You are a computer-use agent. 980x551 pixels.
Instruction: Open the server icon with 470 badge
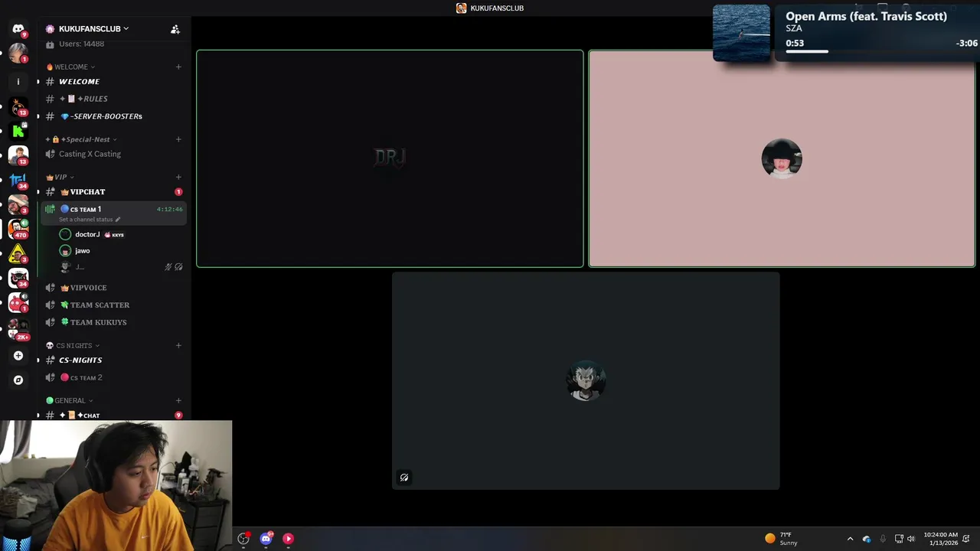pyautogui.click(x=18, y=228)
